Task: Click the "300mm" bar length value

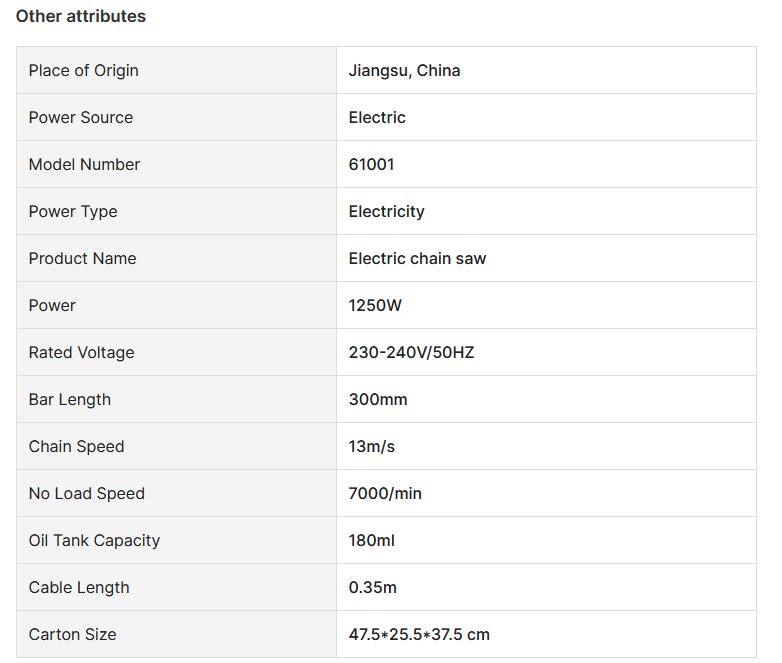Action: [378, 399]
